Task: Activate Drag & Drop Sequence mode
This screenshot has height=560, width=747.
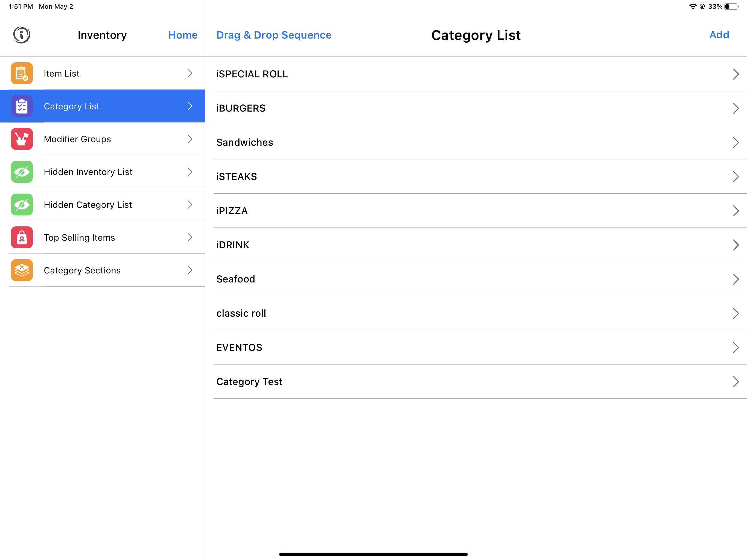Action: pyautogui.click(x=274, y=35)
